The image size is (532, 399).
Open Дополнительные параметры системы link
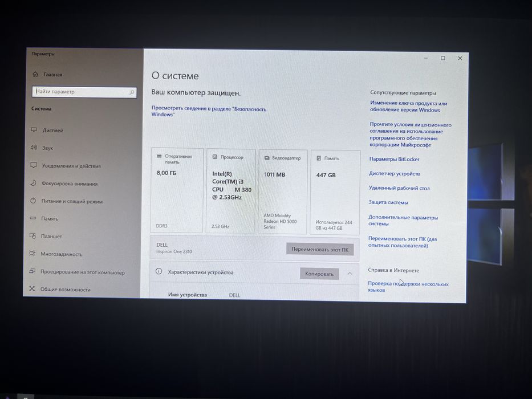pos(403,220)
